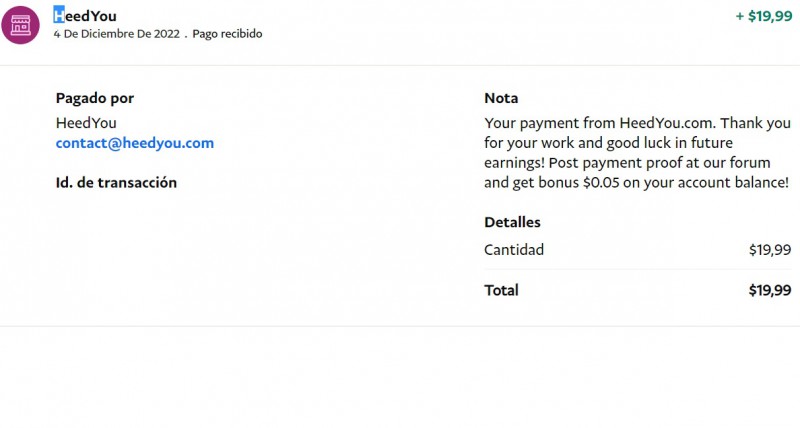Image resolution: width=800 pixels, height=428 pixels.
Task: Click the bold $19,99 Total value
Action: click(x=770, y=290)
